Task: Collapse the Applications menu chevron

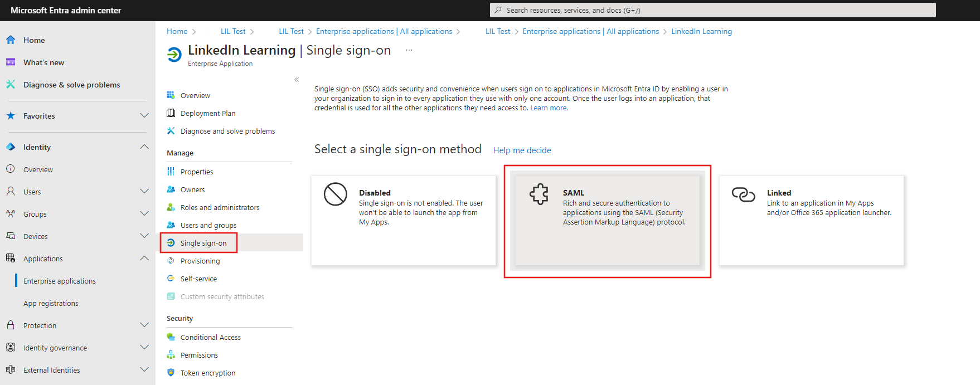Action: (144, 258)
